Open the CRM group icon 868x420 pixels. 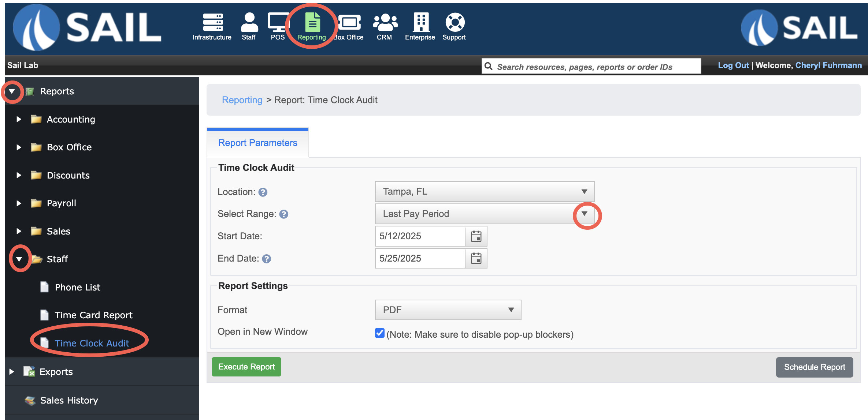[385, 23]
